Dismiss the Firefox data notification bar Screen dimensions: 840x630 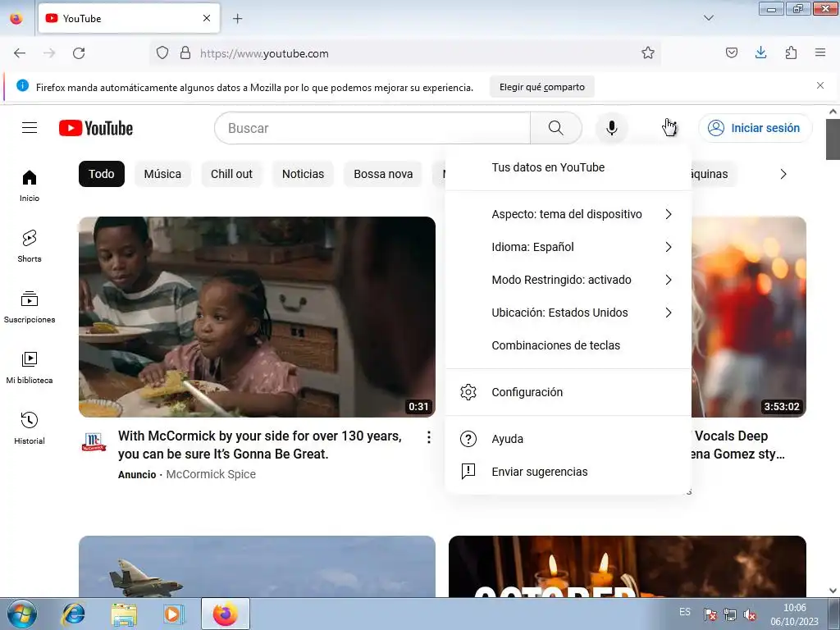click(x=820, y=85)
